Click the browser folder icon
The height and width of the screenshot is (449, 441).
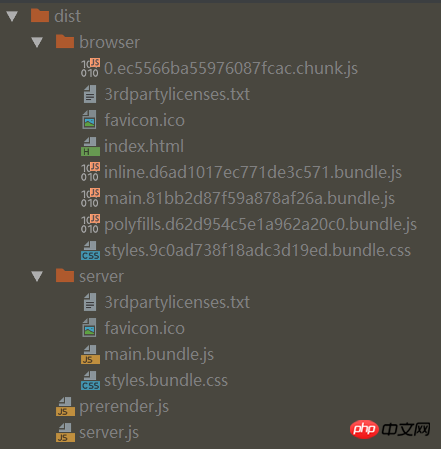[x=65, y=42]
